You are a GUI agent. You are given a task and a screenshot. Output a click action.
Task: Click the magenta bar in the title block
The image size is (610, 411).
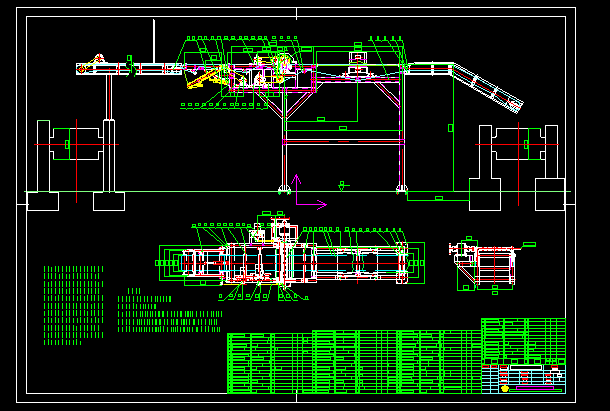point(535,388)
